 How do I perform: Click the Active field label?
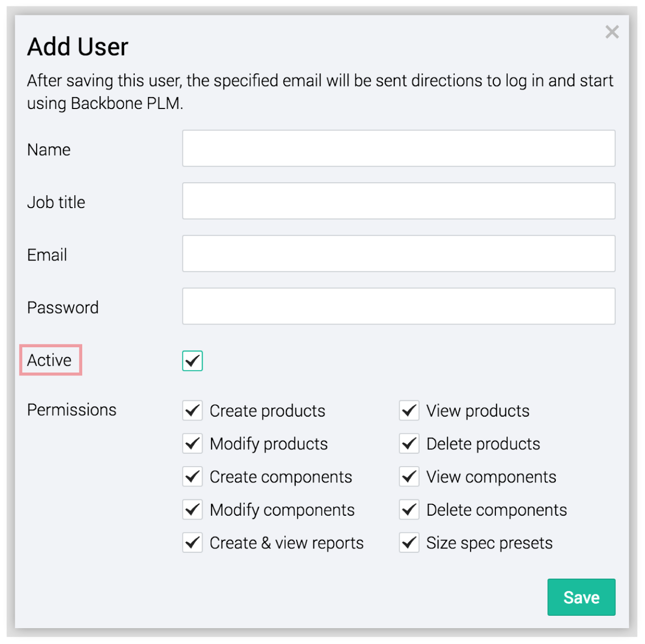coord(50,360)
